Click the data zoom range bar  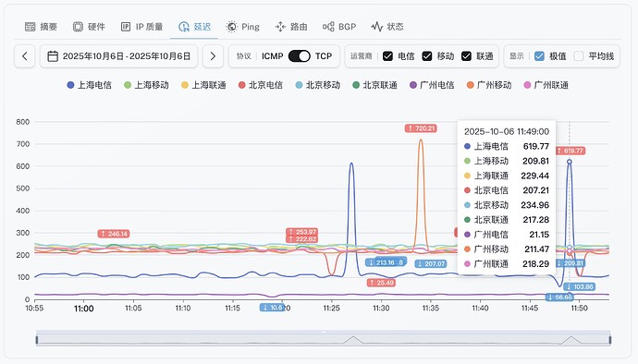pyautogui.click(x=324, y=339)
